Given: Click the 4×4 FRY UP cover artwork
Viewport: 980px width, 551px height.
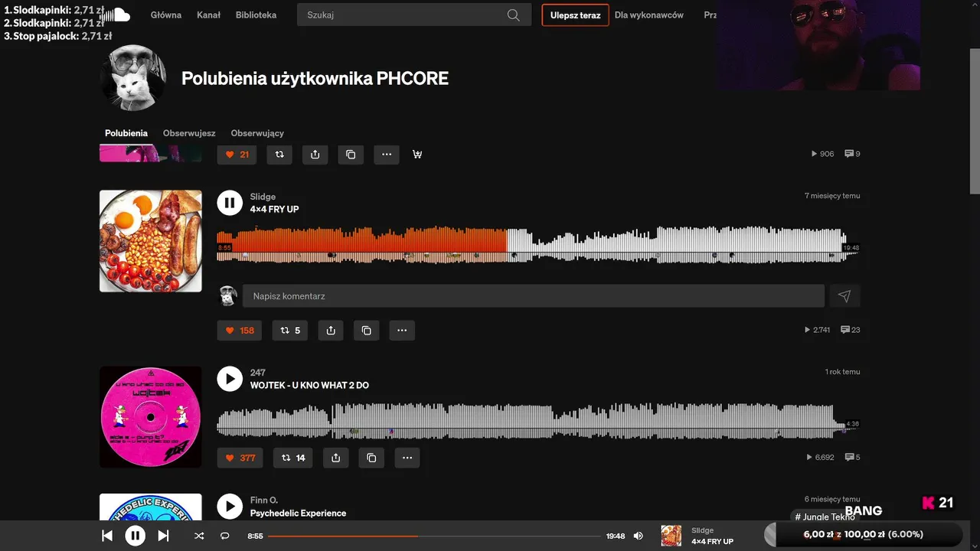Looking at the screenshot, I should (151, 241).
